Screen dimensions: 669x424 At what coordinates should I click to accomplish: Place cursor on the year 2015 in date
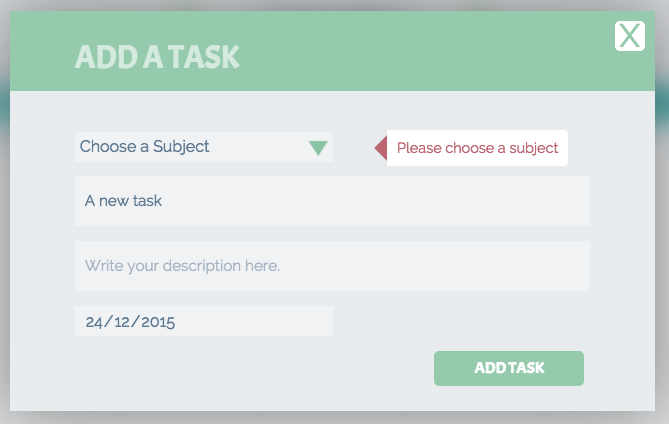click(x=158, y=322)
